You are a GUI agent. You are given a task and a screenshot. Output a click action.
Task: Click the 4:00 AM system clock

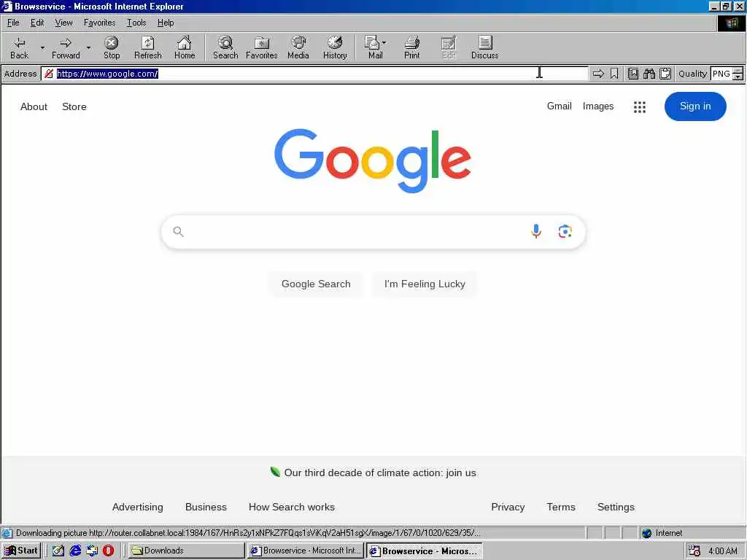[x=723, y=551]
